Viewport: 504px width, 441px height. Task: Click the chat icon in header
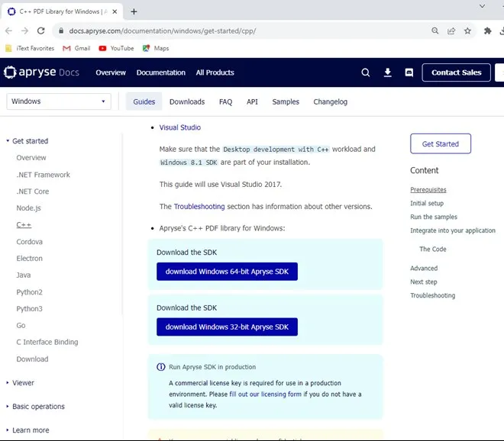point(409,72)
